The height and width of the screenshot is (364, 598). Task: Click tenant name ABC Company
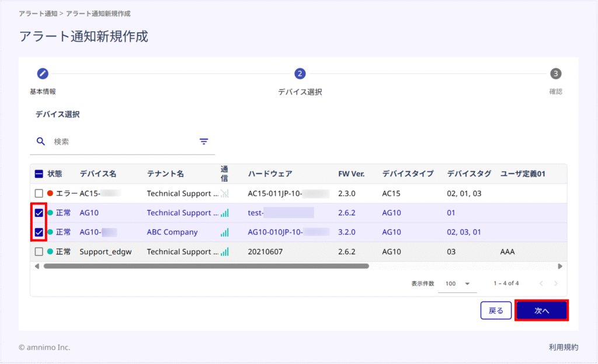click(172, 232)
